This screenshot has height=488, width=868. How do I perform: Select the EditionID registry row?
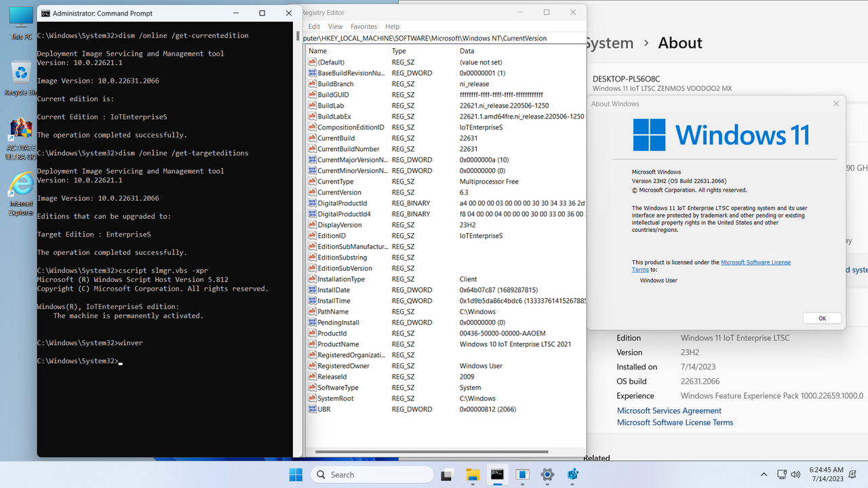click(446, 236)
